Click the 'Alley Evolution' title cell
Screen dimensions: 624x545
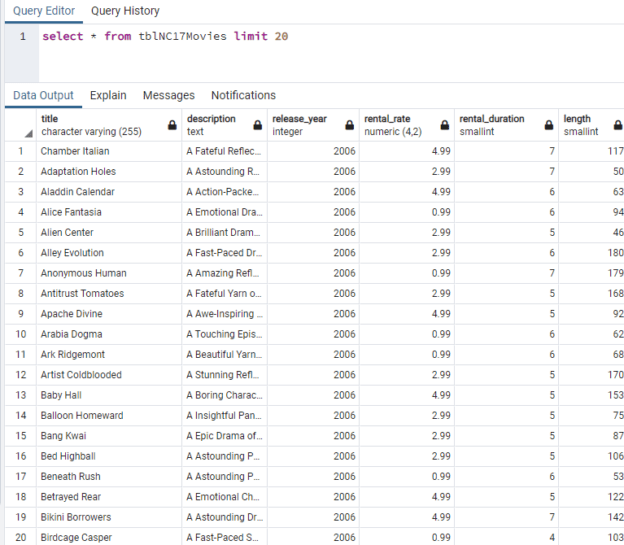click(x=109, y=253)
